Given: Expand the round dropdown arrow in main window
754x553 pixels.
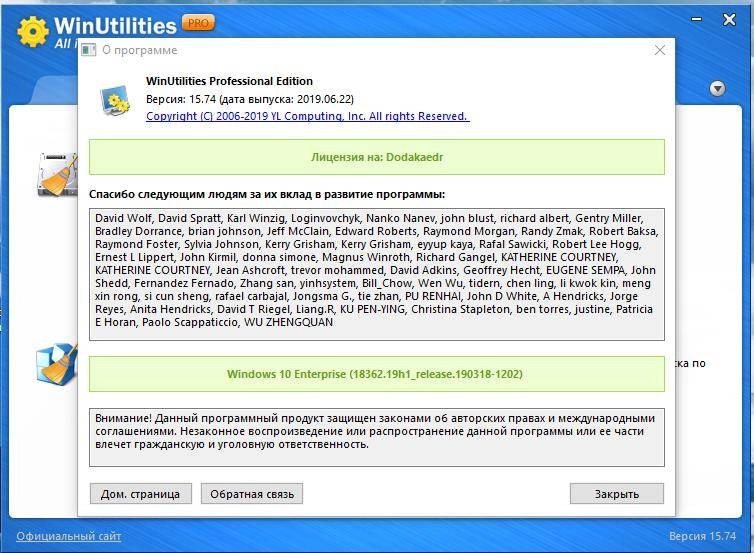Looking at the screenshot, I should (x=717, y=88).
